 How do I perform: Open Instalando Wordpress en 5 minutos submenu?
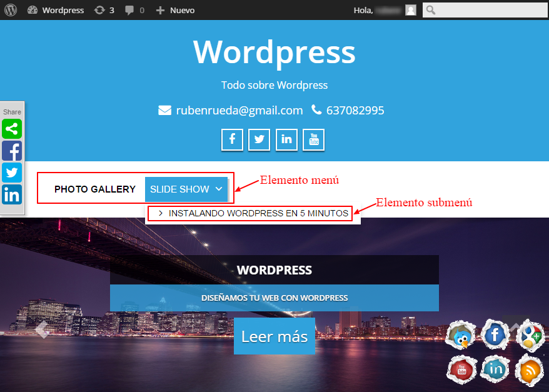click(253, 213)
